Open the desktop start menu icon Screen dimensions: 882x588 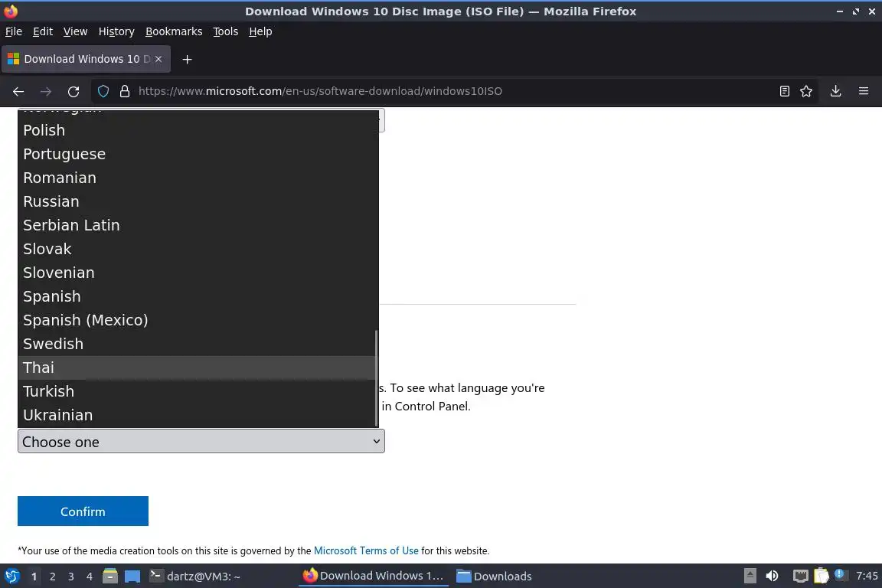[11, 577]
